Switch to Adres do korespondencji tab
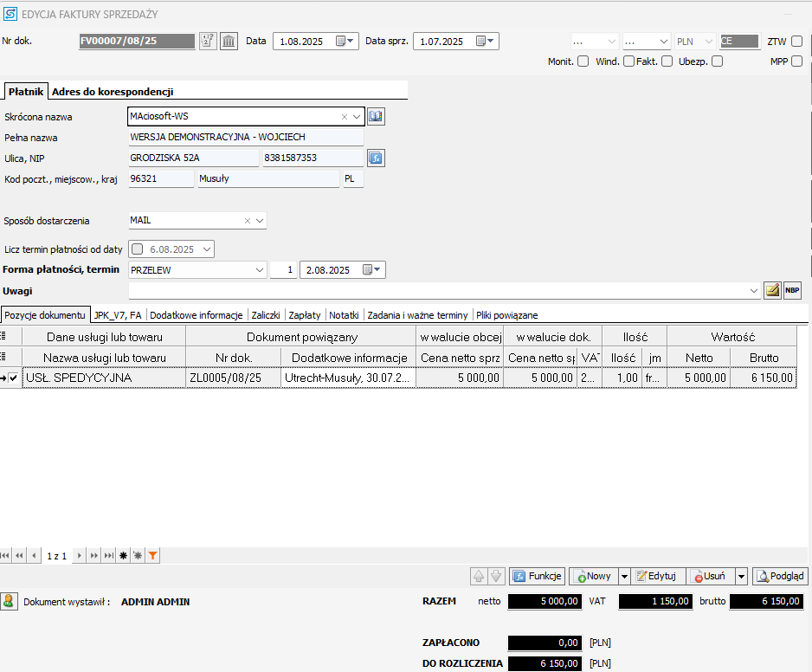 click(113, 91)
